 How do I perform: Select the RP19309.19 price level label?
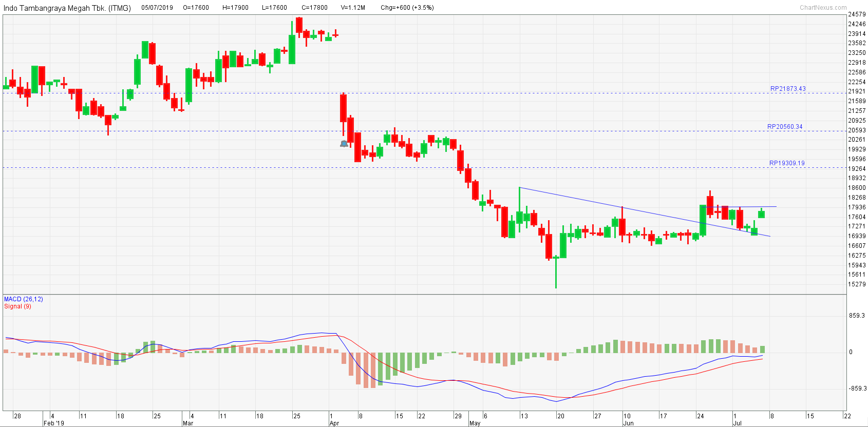(786, 163)
